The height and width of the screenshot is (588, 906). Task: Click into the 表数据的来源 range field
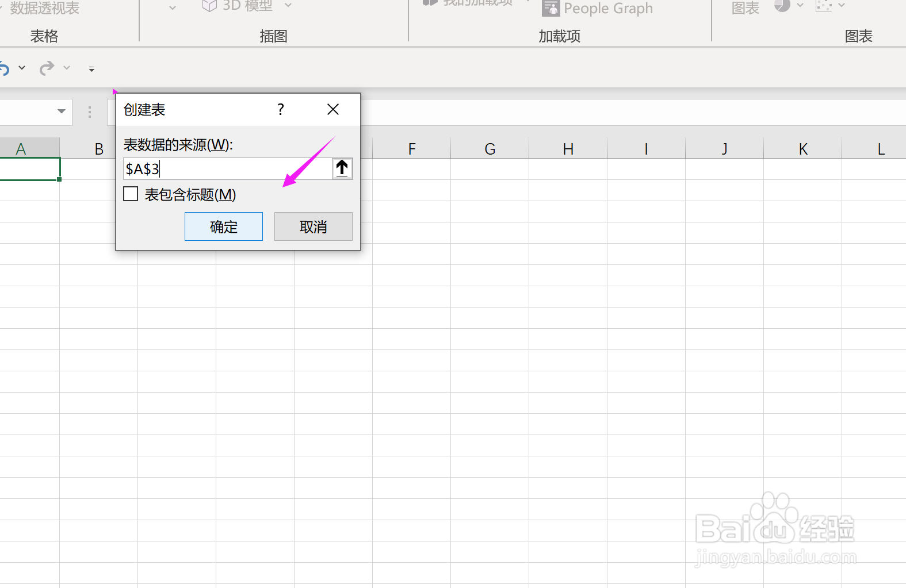tap(228, 168)
